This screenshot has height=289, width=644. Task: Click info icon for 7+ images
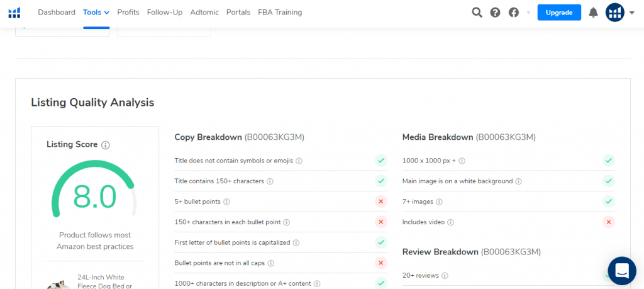click(439, 202)
